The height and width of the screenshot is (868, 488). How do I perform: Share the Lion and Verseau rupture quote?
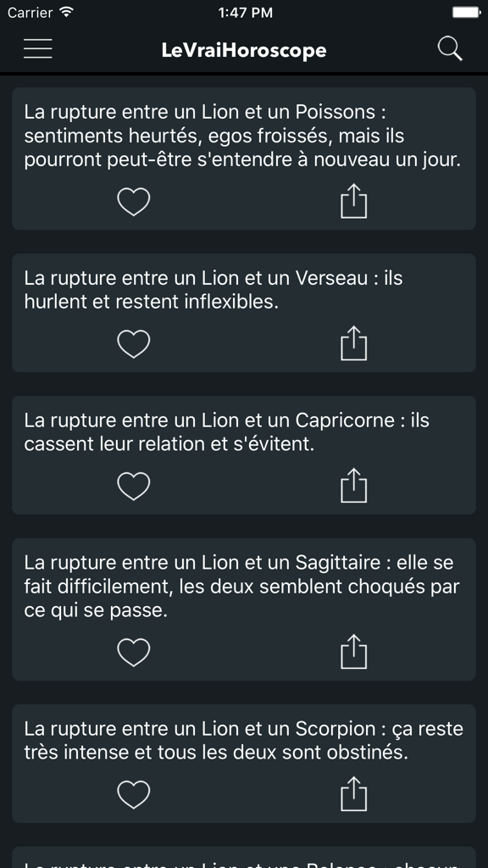[x=355, y=344]
